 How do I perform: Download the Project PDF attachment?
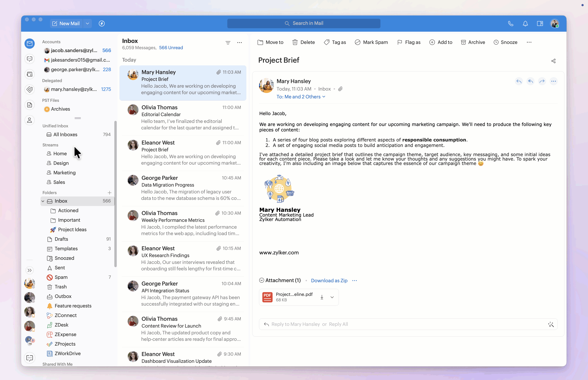coord(322,297)
